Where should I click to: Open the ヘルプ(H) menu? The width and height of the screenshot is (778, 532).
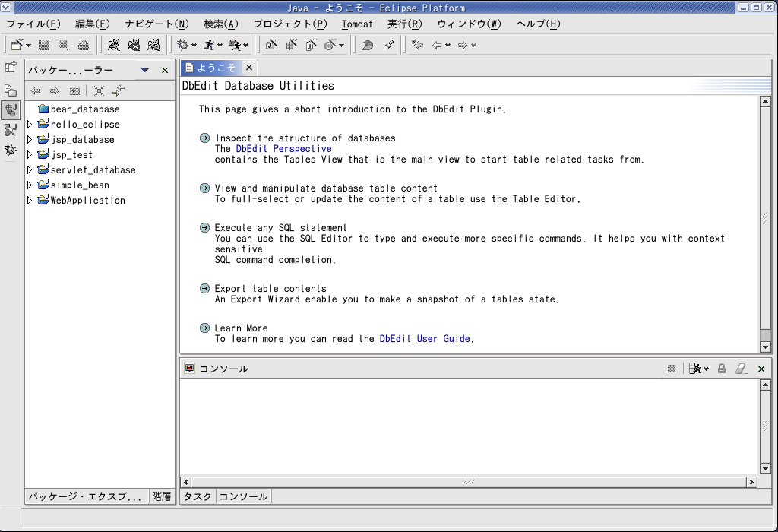[538, 24]
